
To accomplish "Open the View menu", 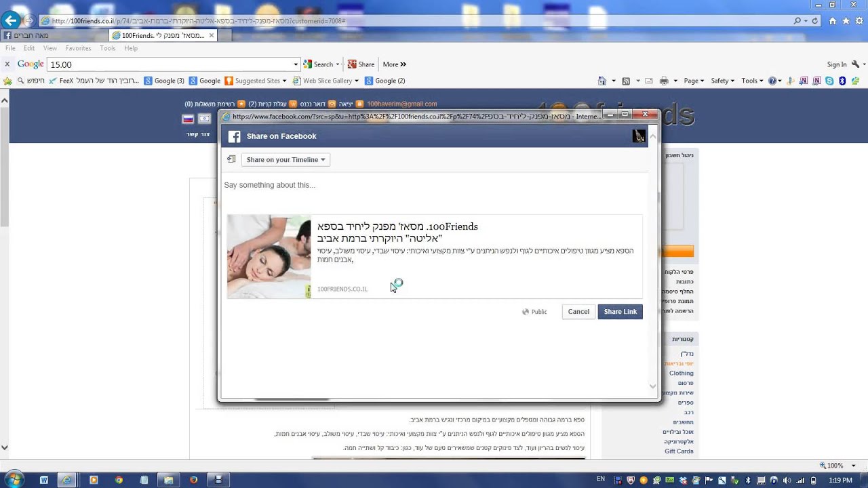I will click(x=50, y=48).
